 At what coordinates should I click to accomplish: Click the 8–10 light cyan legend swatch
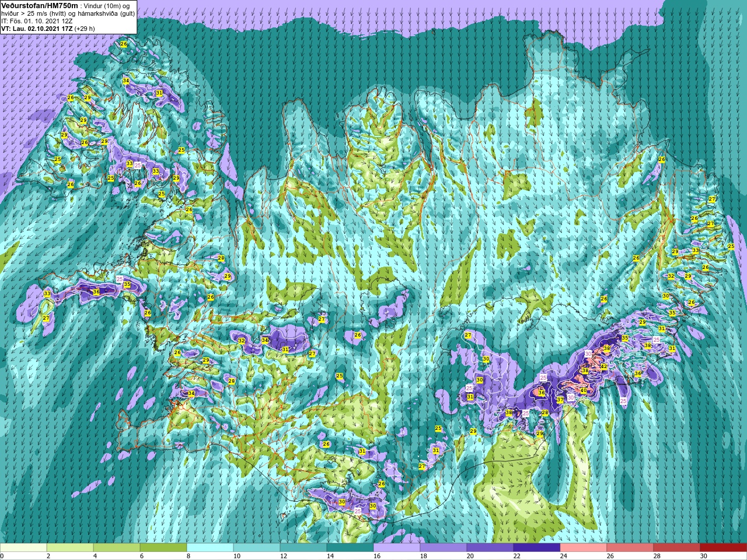coord(210,548)
